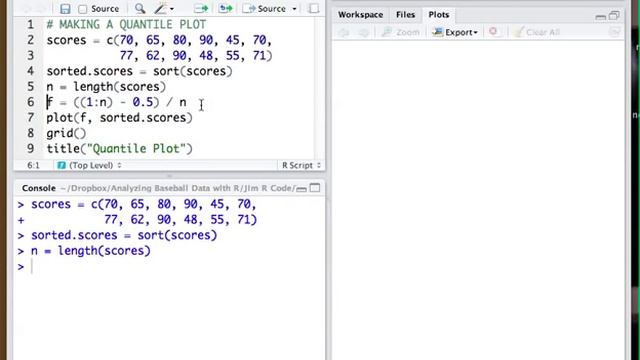
Task: Toggle the Source on Save checkbox
Action: point(83,9)
